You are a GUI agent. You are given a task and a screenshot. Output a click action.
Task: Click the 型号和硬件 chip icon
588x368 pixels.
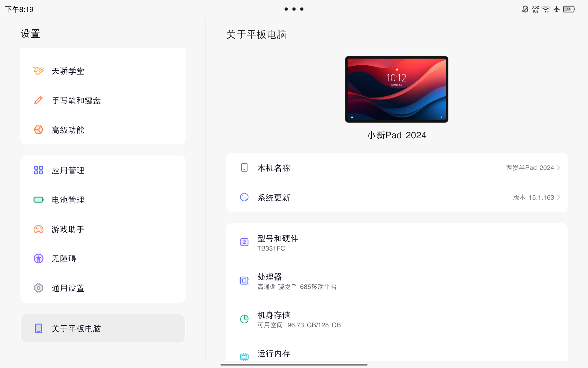pos(244,242)
